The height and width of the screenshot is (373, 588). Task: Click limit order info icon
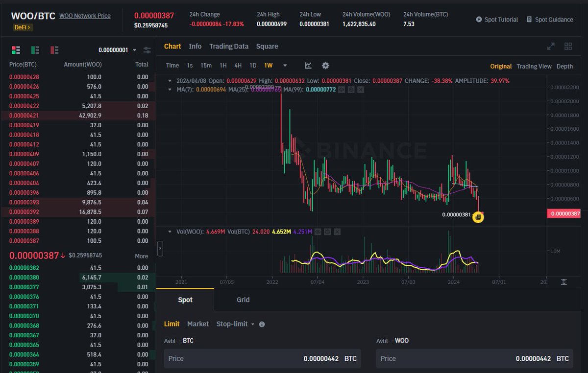(262, 324)
